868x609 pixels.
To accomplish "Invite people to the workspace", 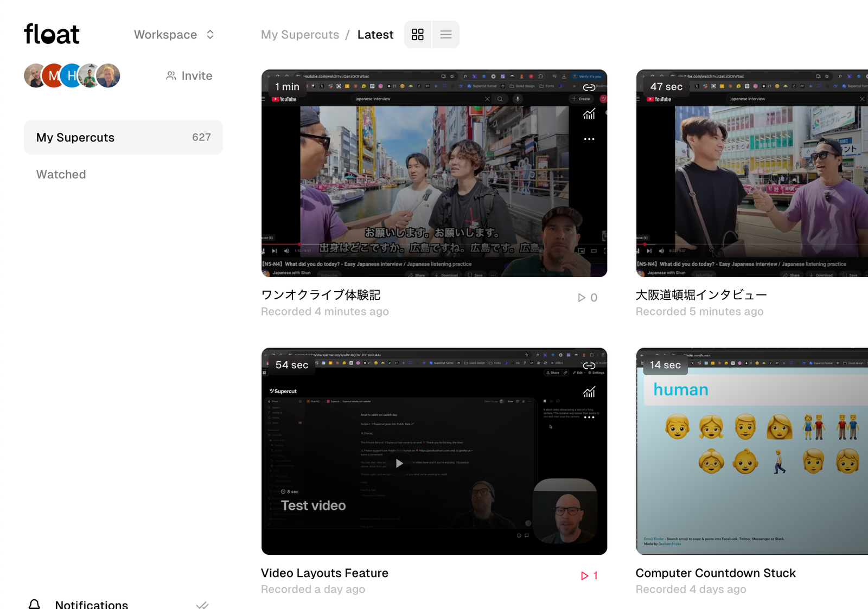I will (x=189, y=76).
